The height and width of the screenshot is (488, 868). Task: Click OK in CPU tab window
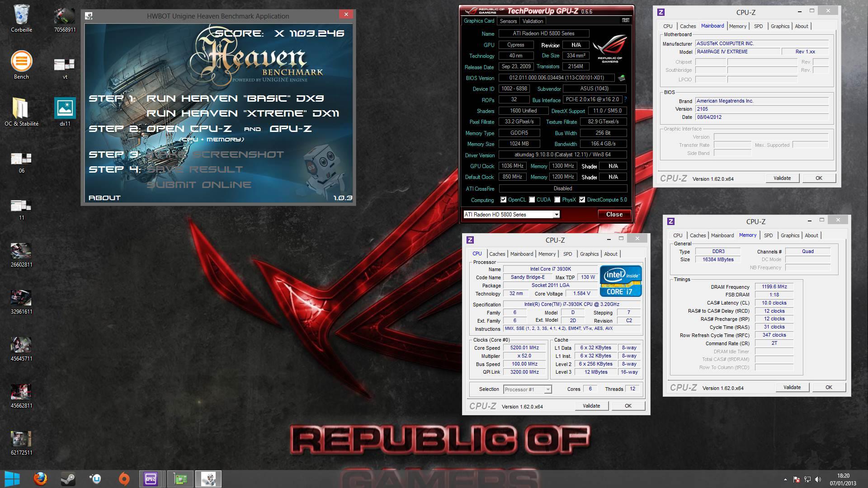(628, 406)
